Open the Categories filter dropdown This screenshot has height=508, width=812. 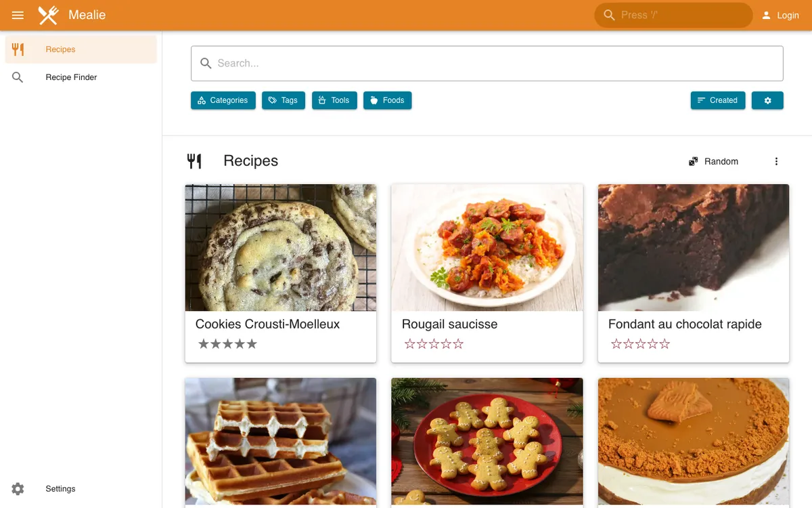223,100
